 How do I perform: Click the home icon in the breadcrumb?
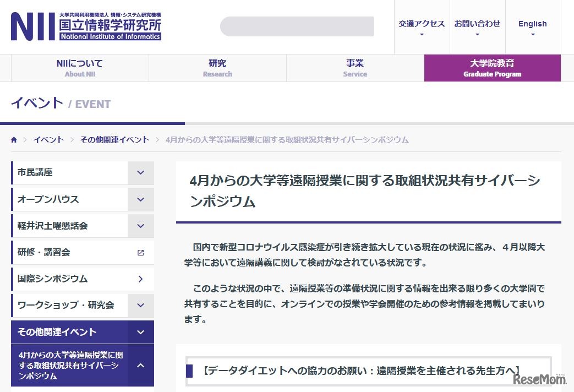(x=14, y=140)
